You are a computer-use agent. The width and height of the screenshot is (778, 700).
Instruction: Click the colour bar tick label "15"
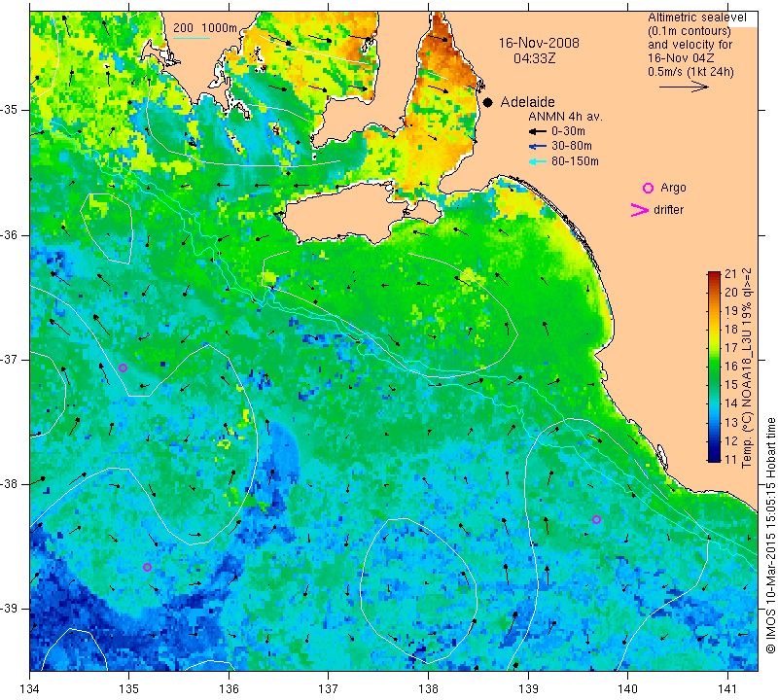[x=731, y=385]
